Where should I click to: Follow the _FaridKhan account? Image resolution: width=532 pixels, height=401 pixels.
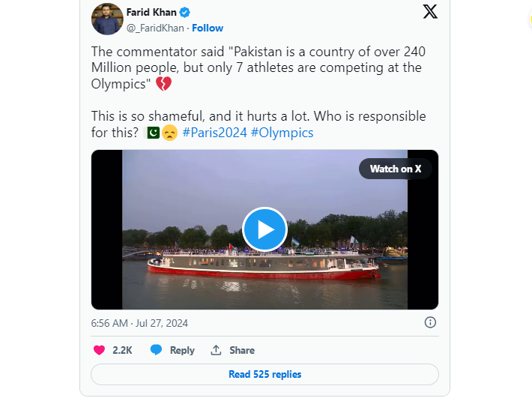point(208,28)
